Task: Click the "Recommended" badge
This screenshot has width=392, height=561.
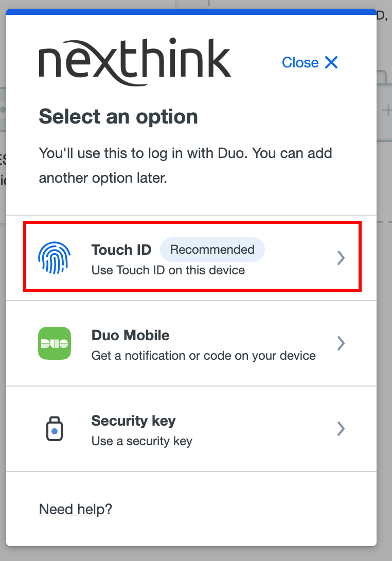Action: (x=212, y=250)
